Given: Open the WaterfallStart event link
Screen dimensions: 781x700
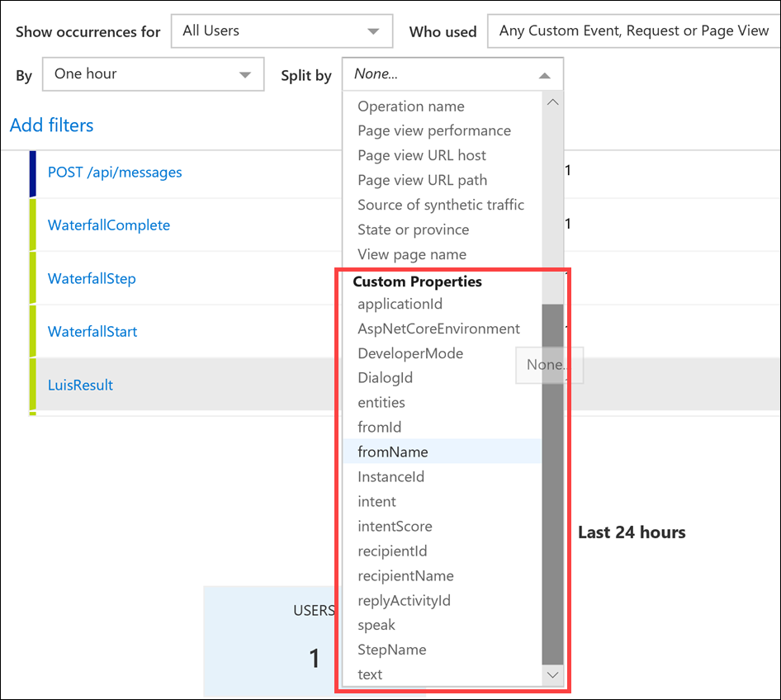Looking at the screenshot, I should click(x=92, y=332).
